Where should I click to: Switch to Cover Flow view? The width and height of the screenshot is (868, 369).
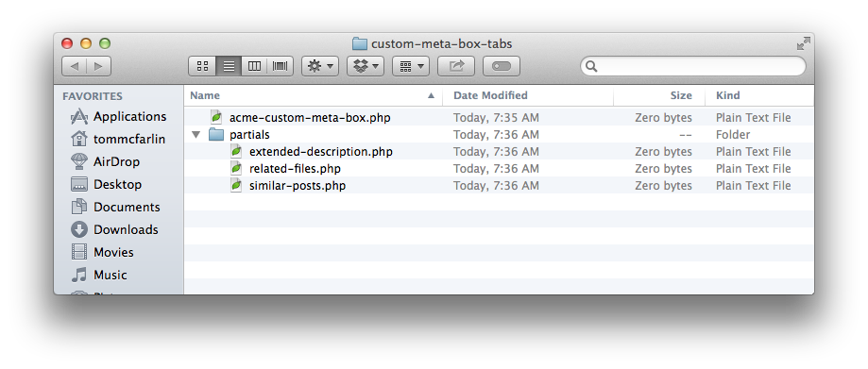(x=281, y=66)
